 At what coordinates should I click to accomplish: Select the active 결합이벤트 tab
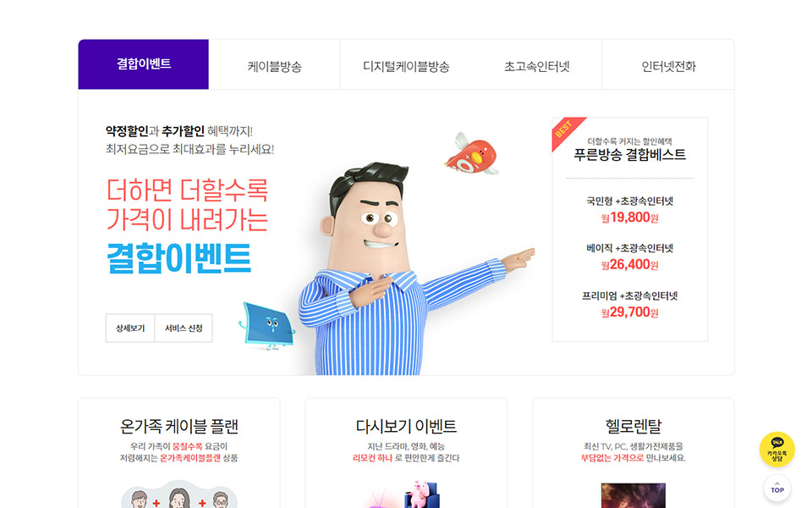(144, 64)
